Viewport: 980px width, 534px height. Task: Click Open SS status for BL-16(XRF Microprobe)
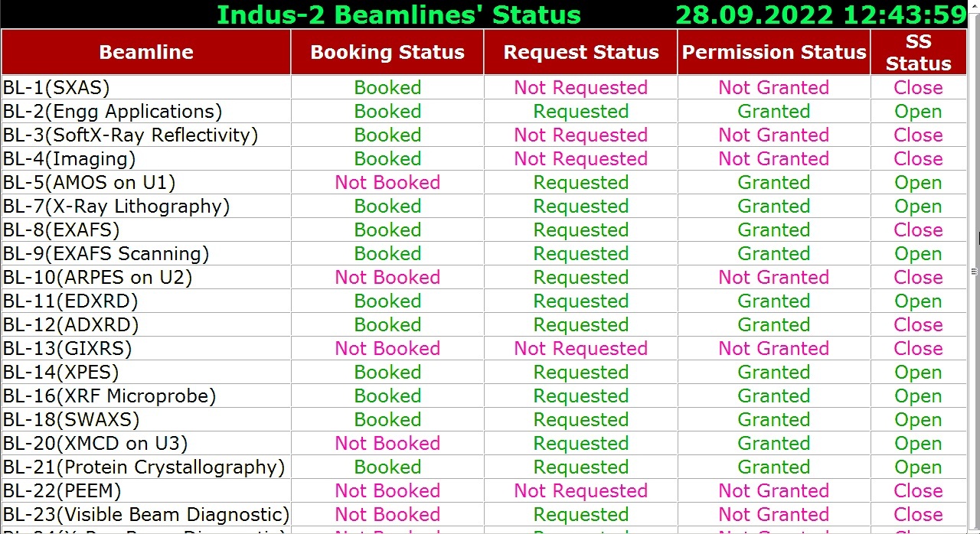[x=919, y=396]
